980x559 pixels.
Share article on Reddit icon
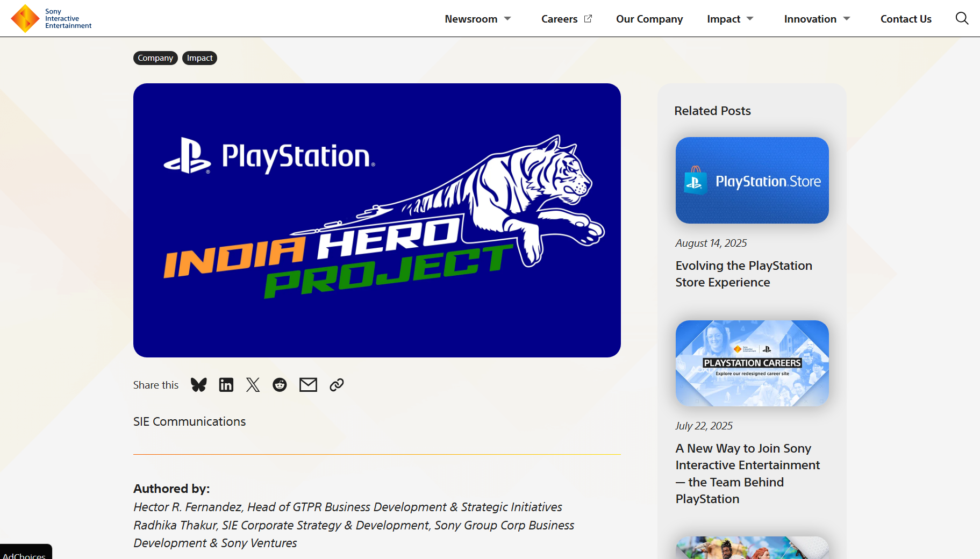pos(280,385)
